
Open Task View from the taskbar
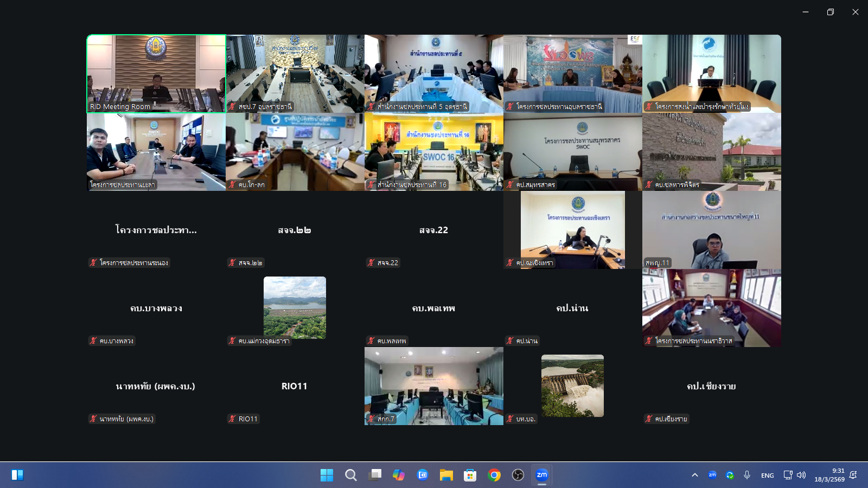[375, 475]
